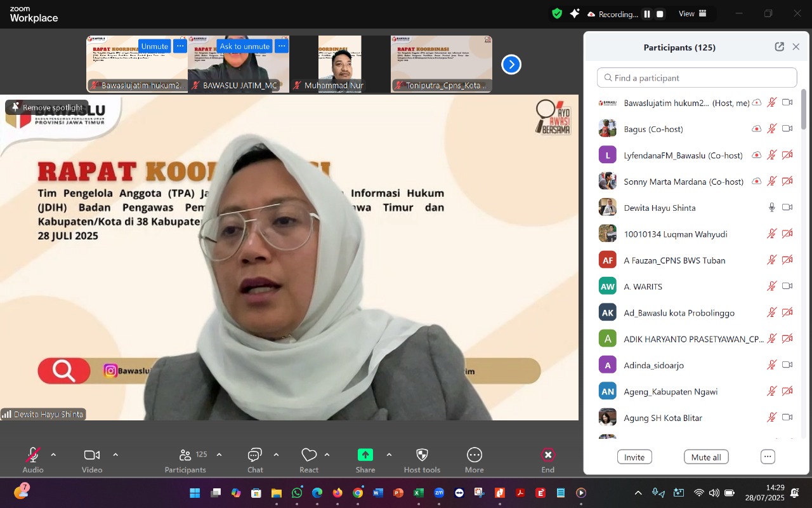Toggle Bagus's camera in the participant list
Viewport: 812px width, 508px height.
[x=788, y=128]
